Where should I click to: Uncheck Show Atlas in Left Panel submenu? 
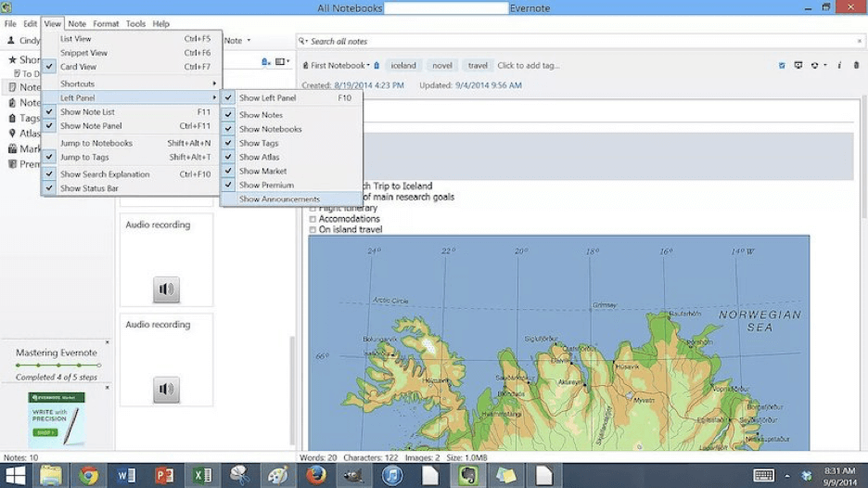[259, 157]
